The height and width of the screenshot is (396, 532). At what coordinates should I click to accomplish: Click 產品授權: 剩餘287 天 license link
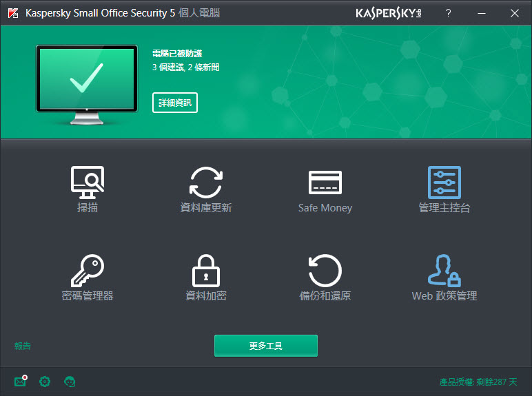pos(478,382)
